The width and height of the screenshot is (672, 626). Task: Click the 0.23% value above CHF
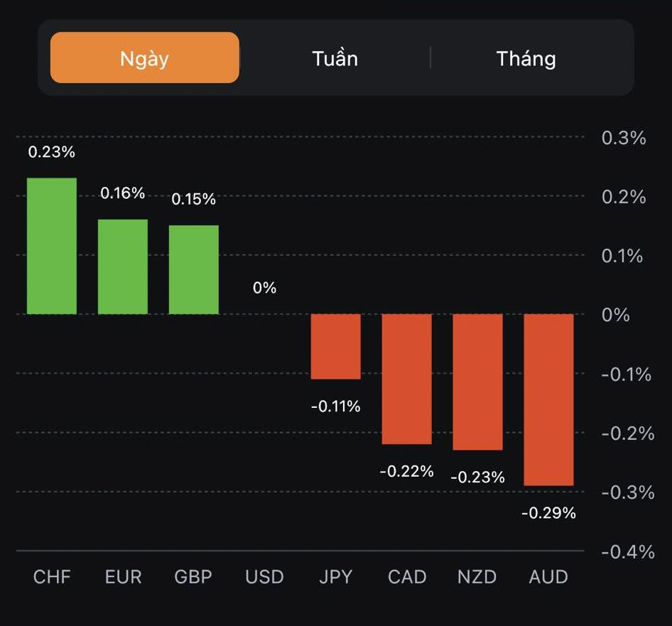(x=52, y=152)
